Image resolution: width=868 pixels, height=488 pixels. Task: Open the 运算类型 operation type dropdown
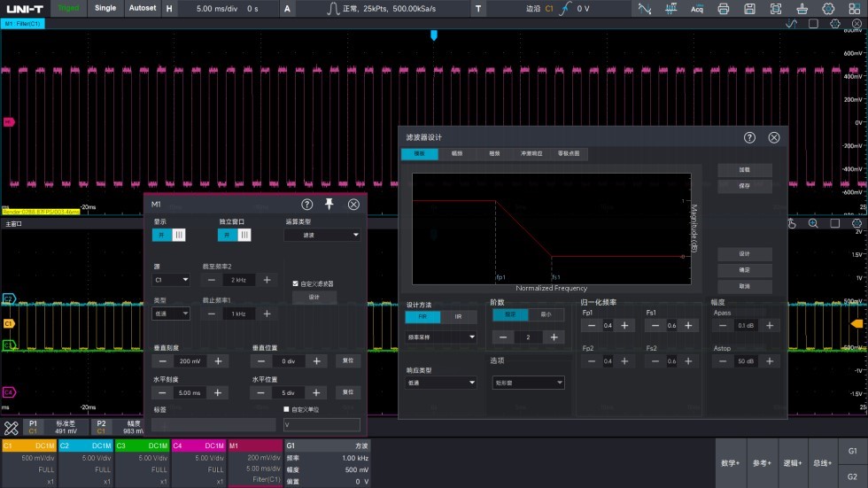tap(322, 235)
